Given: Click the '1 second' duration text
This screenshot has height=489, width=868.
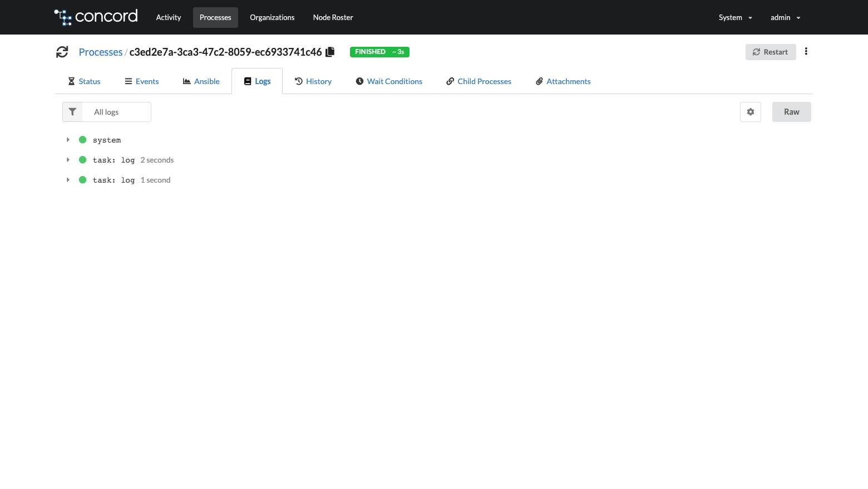Looking at the screenshot, I should pos(156,180).
